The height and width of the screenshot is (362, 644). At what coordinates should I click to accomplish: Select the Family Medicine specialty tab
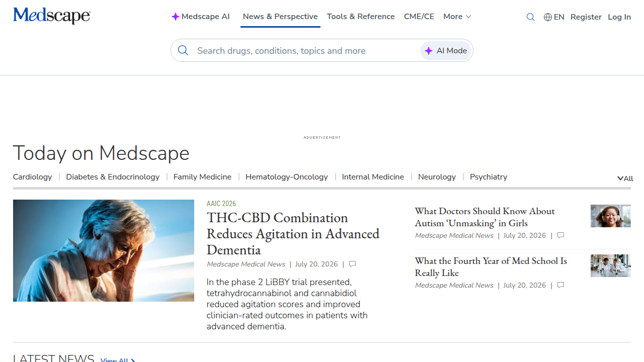[202, 177]
